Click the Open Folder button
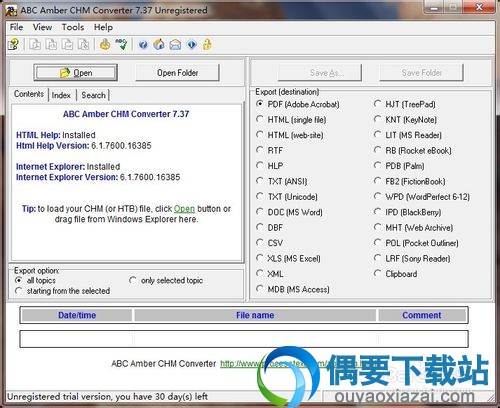500x408 pixels. click(x=177, y=73)
